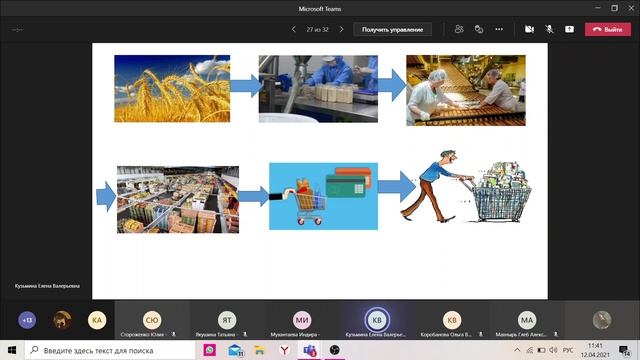Select the MA participant tile
Image resolution: width=640 pixels, height=360 pixels.
527,321
